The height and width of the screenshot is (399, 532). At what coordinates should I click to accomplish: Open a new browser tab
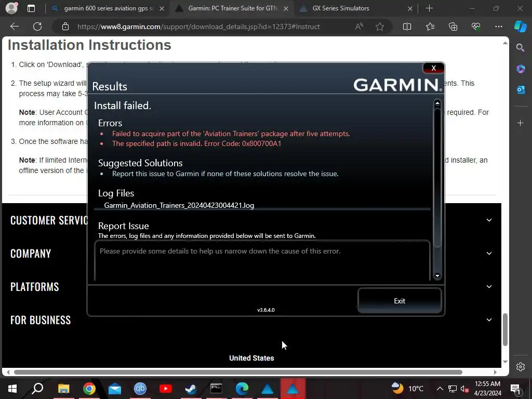[x=429, y=8]
